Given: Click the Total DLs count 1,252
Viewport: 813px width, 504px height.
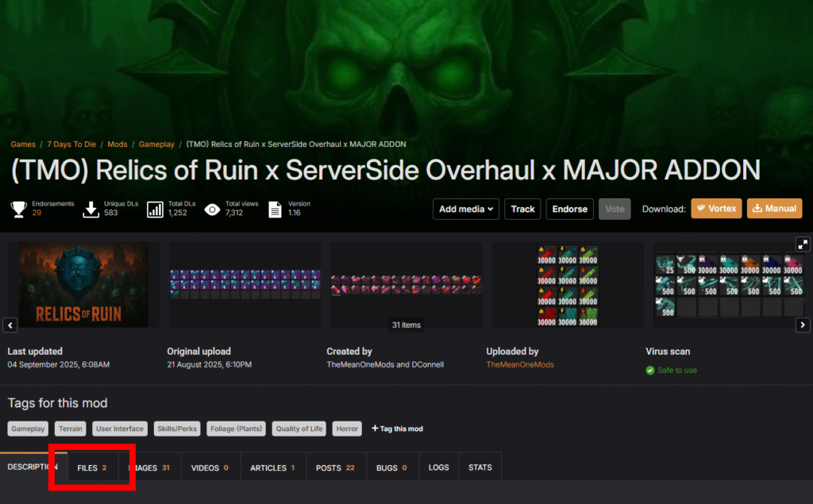Looking at the screenshot, I should point(177,213).
